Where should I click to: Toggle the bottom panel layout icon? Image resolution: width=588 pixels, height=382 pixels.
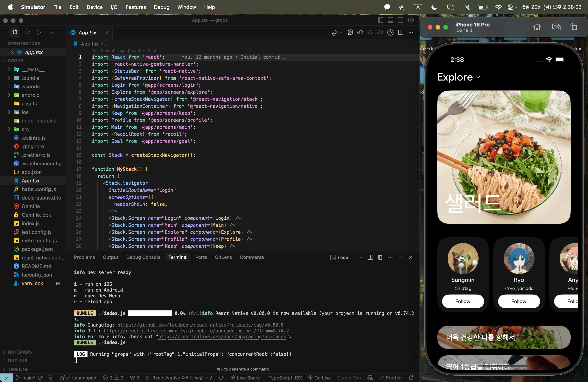pyautogui.click(x=390, y=20)
